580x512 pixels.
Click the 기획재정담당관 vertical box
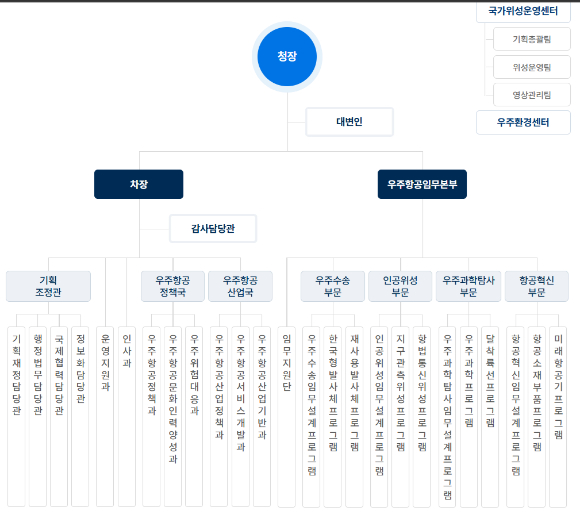tap(16, 417)
